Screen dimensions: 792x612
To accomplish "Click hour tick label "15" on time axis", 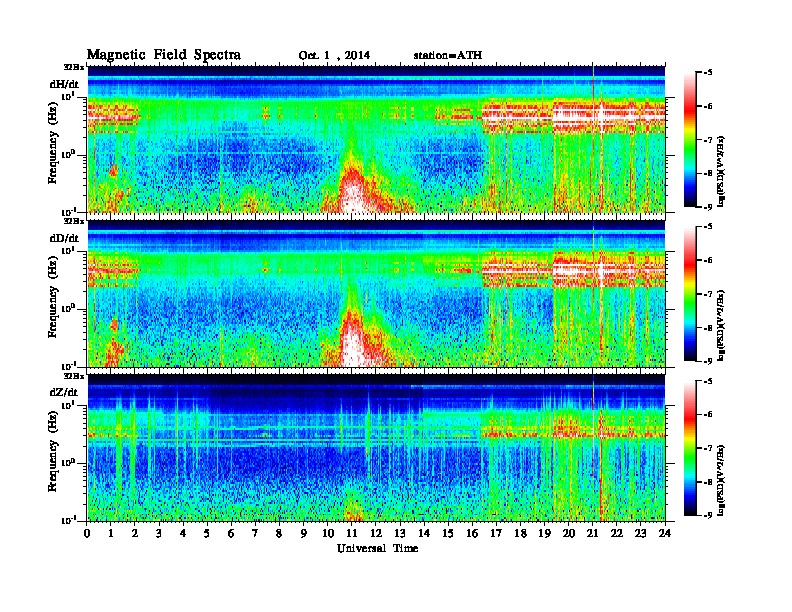I will point(449,533).
